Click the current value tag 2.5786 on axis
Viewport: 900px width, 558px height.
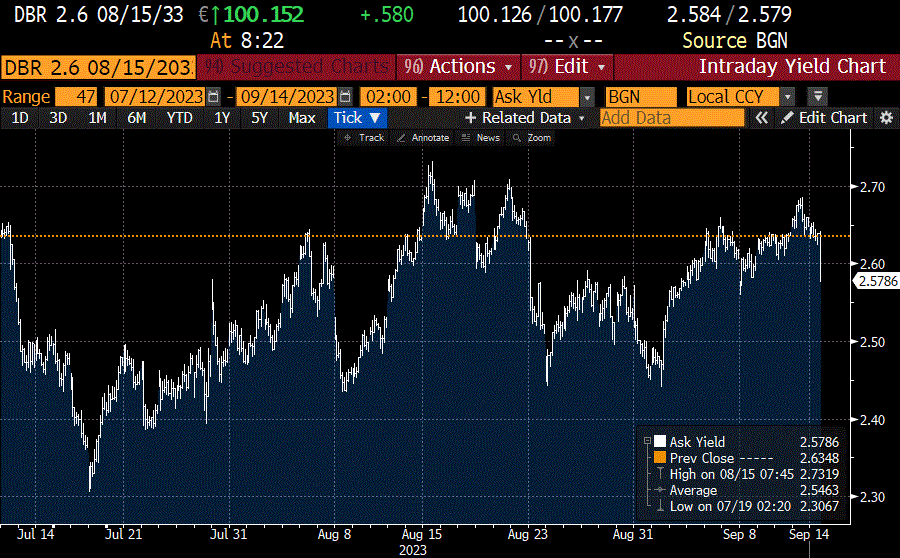[x=876, y=281]
